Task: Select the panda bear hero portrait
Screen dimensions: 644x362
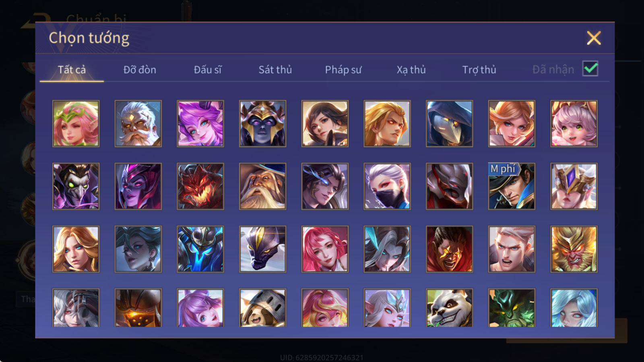Action: point(449,308)
